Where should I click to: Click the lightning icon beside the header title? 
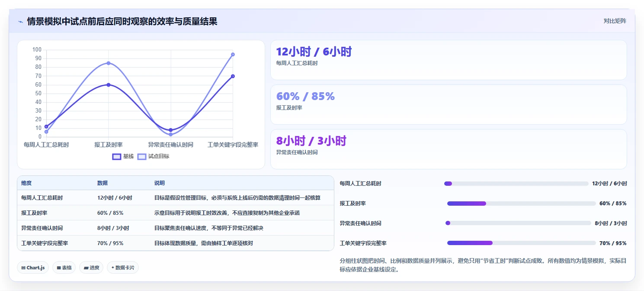(20, 21)
